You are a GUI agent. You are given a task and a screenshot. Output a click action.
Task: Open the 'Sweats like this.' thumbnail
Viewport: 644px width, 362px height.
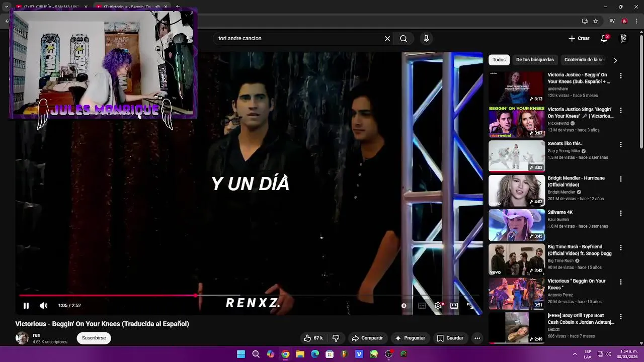tap(517, 156)
